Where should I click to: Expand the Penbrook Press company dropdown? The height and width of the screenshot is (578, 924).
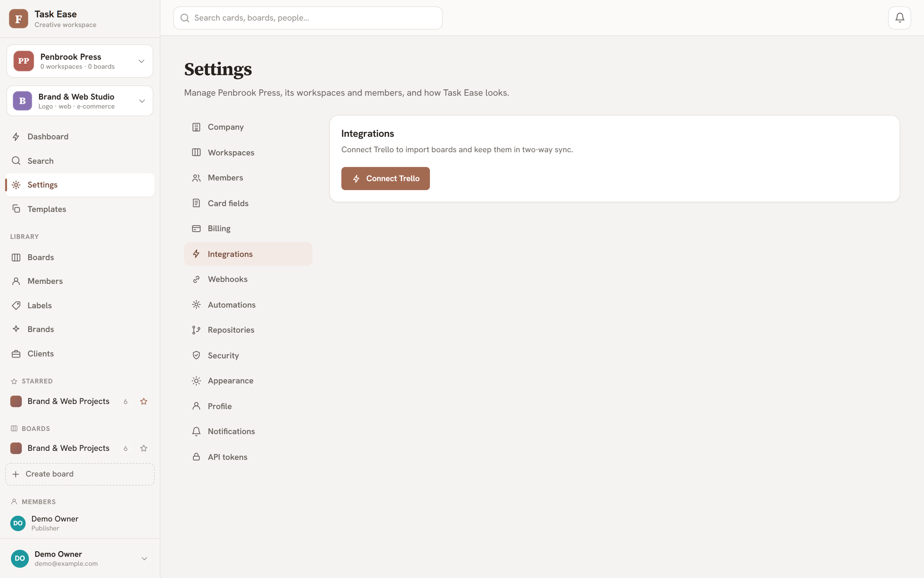(x=141, y=61)
